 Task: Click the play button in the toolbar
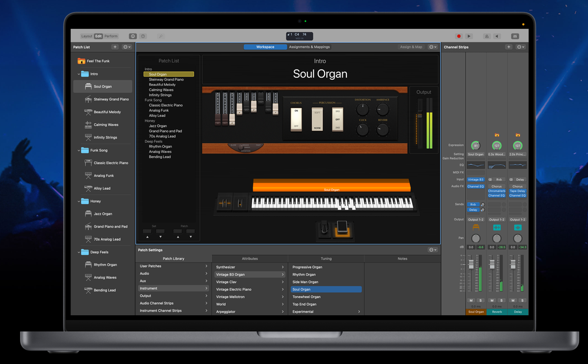[x=469, y=36]
